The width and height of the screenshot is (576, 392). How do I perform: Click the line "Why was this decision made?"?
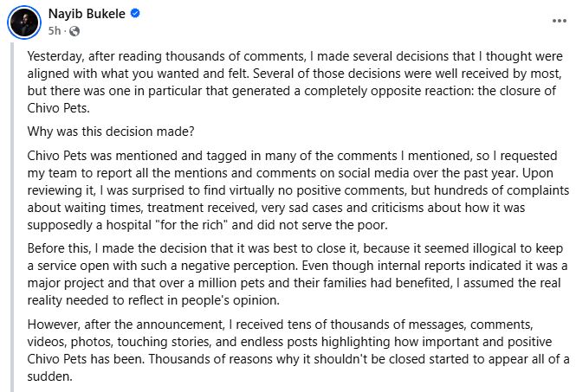[111, 132]
